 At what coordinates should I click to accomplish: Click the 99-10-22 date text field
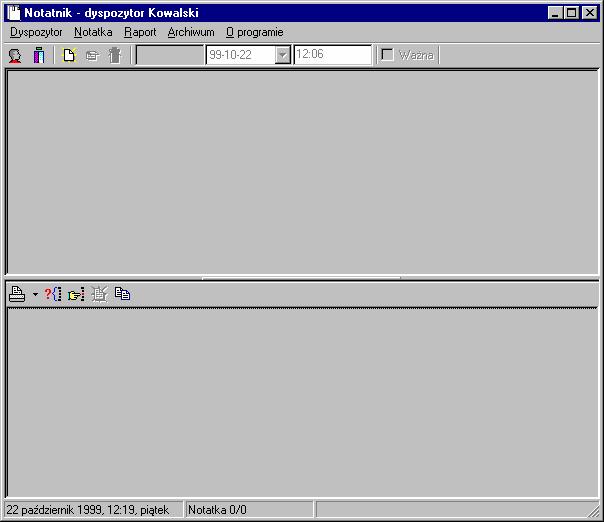pyautogui.click(x=241, y=55)
